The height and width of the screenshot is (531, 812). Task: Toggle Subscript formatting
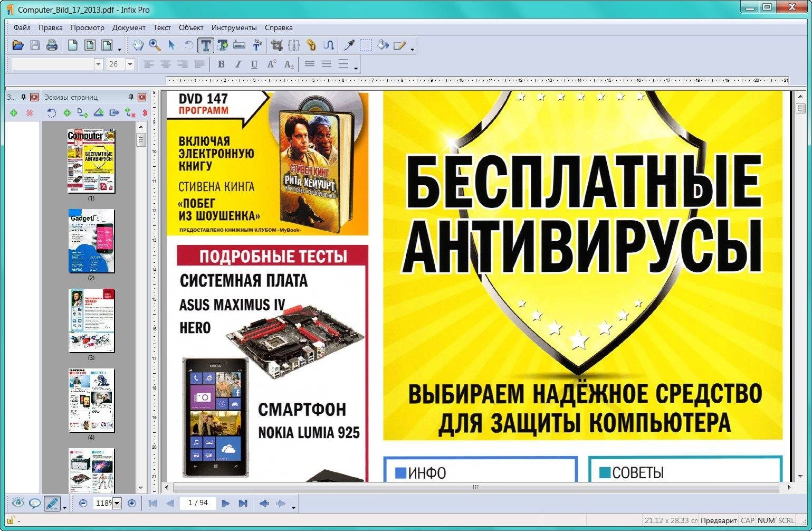point(289,64)
